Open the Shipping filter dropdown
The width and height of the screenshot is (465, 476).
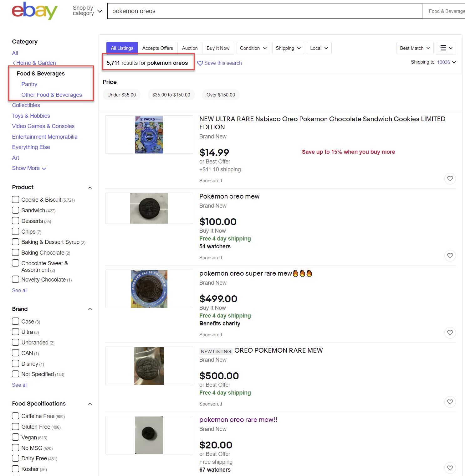pyautogui.click(x=288, y=48)
